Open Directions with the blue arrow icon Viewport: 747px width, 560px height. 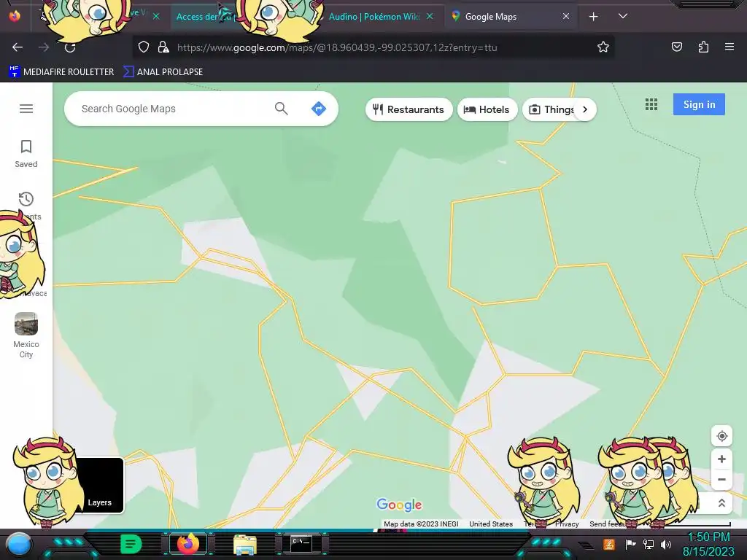click(x=318, y=109)
